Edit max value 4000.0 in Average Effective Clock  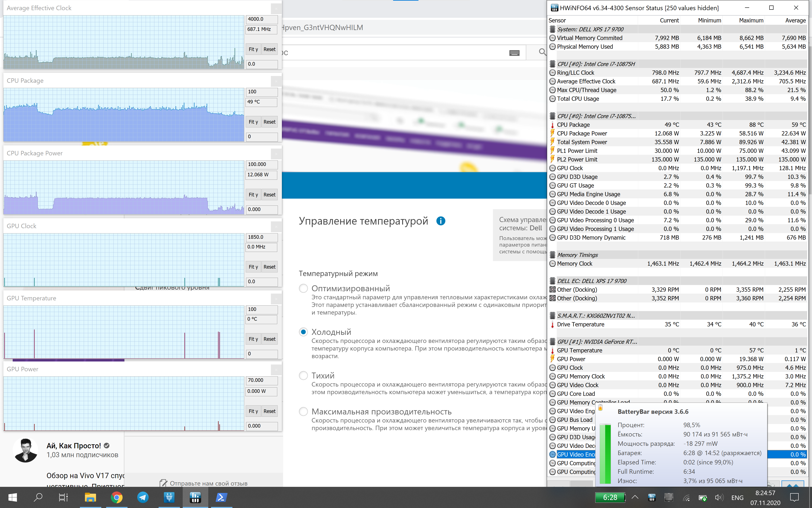262,19
